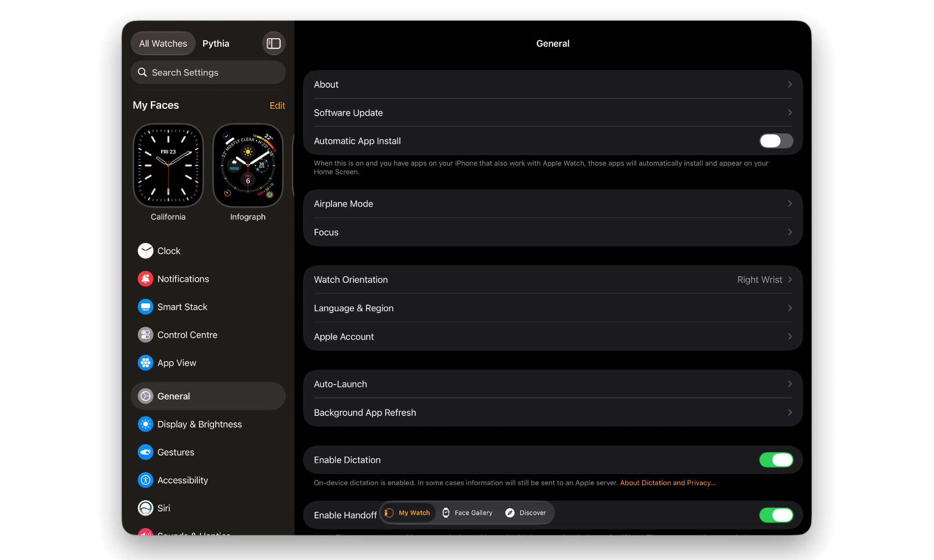
Task: Open About Dictation and Privacy link
Action: coord(668,483)
